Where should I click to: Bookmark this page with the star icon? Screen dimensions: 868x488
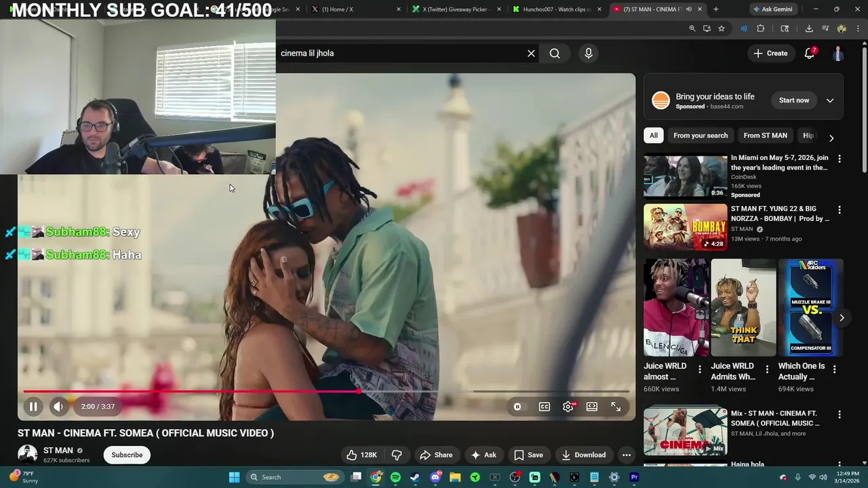722,28
